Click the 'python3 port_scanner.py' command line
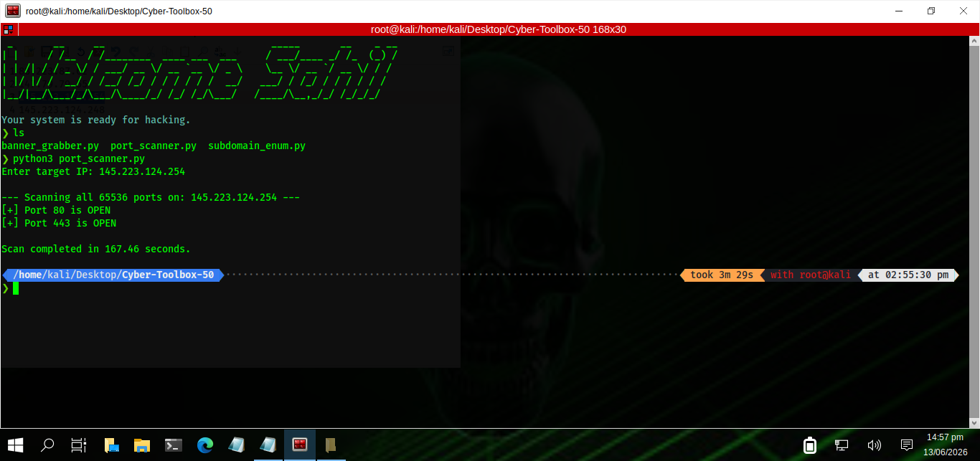The width and height of the screenshot is (980, 461). coord(79,158)
